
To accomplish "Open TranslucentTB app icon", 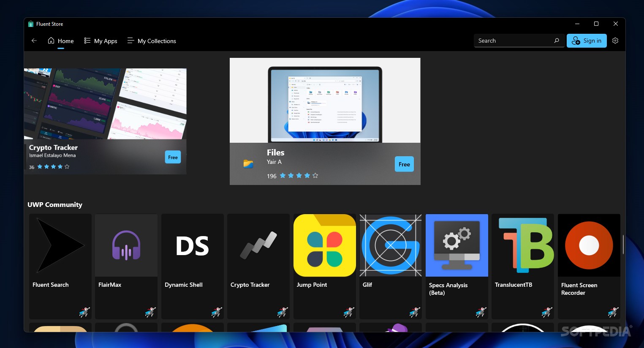I will 523,245.
